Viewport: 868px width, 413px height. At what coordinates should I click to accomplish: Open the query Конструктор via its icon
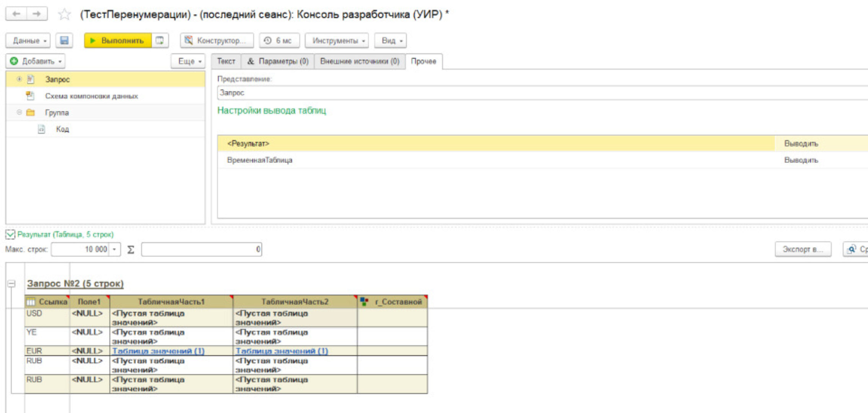(x=188, y=41)
